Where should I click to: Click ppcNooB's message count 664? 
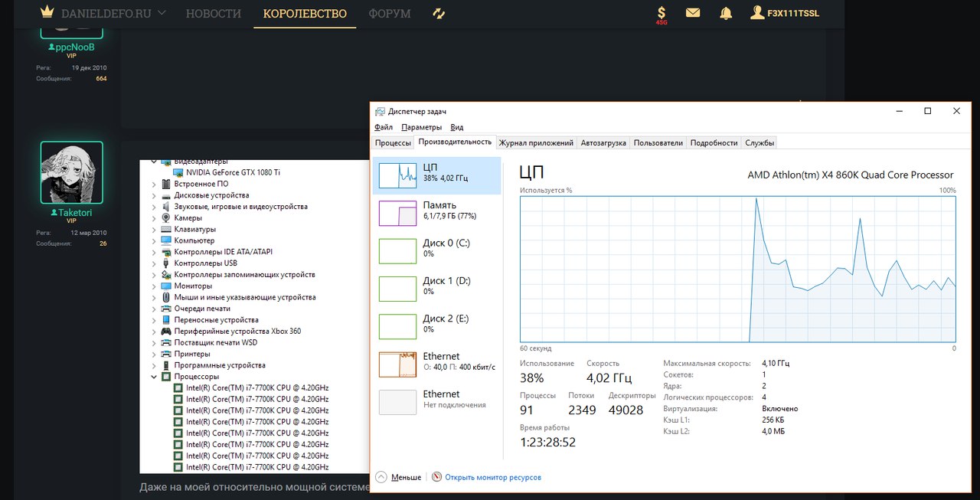point(101,79)
